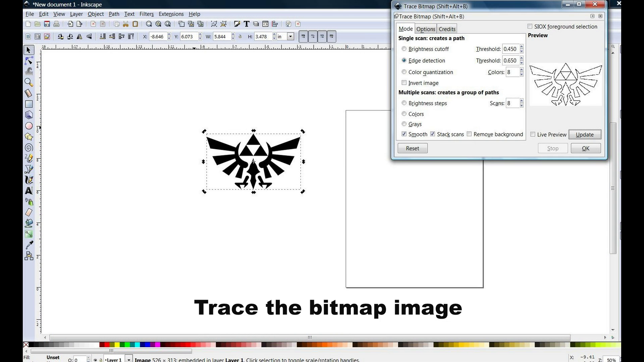Select the 3D box tool
Image resolution: width=644 pixels, height=362 pixels.
click(29, 115)
